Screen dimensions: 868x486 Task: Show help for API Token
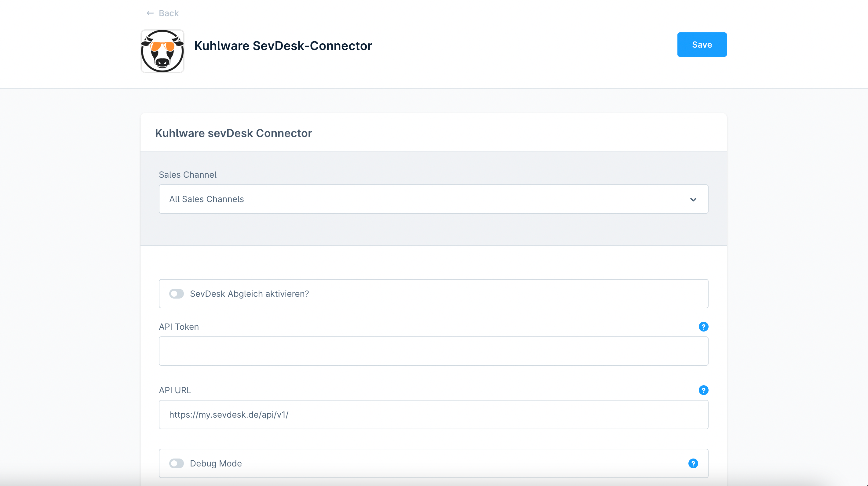[x=703, y=327]
